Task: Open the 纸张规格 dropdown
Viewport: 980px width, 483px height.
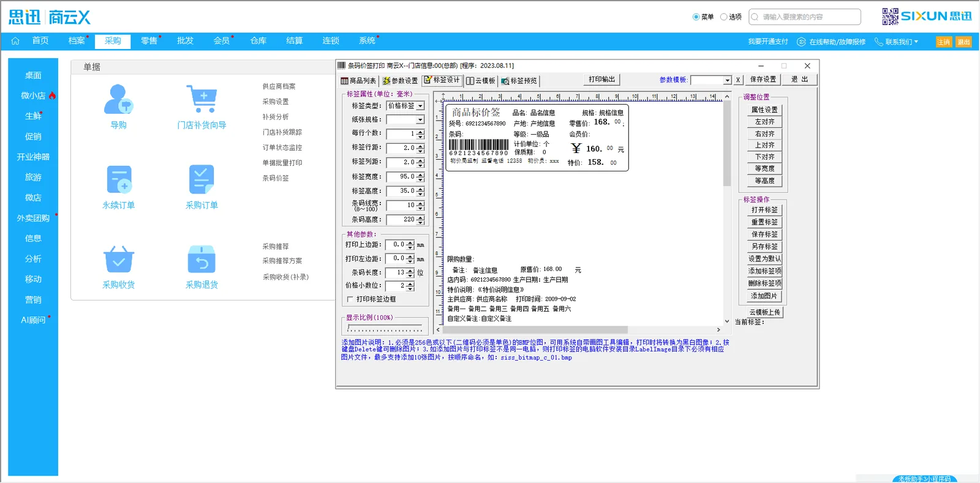Action: click(420, 120)
